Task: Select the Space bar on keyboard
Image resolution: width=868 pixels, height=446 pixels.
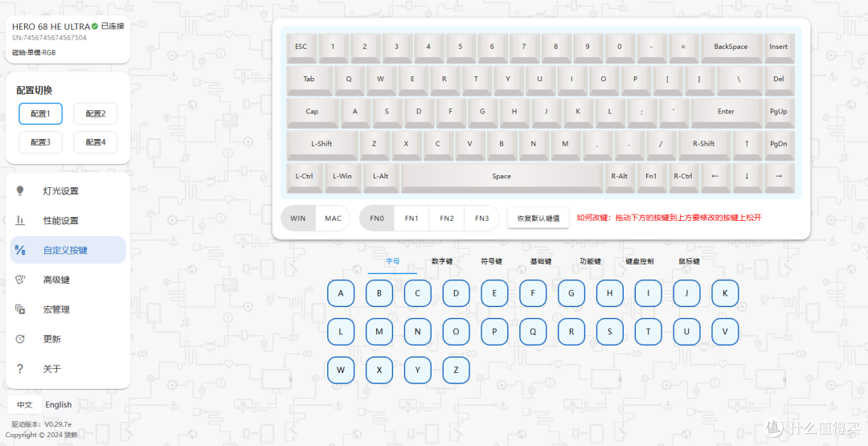Action: 502,177
